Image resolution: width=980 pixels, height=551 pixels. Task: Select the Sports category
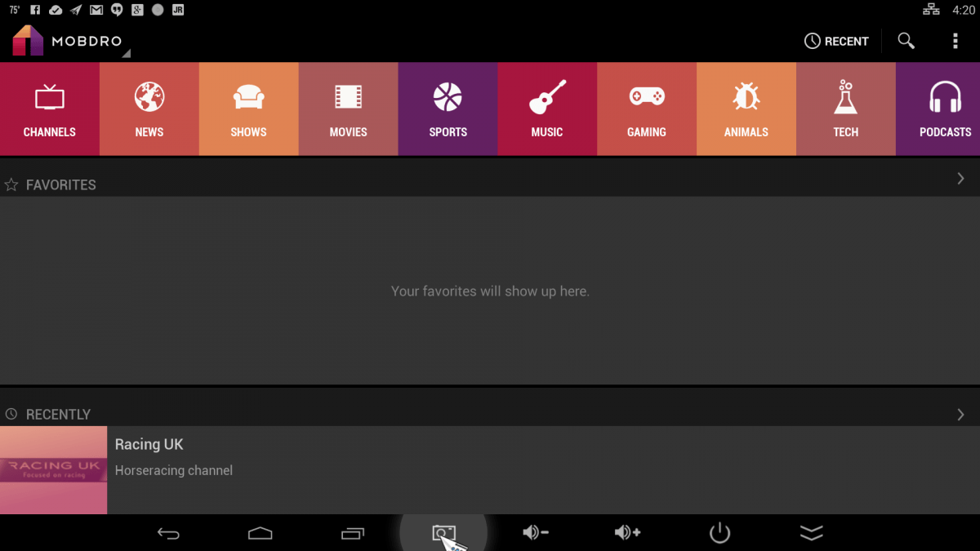448,109
